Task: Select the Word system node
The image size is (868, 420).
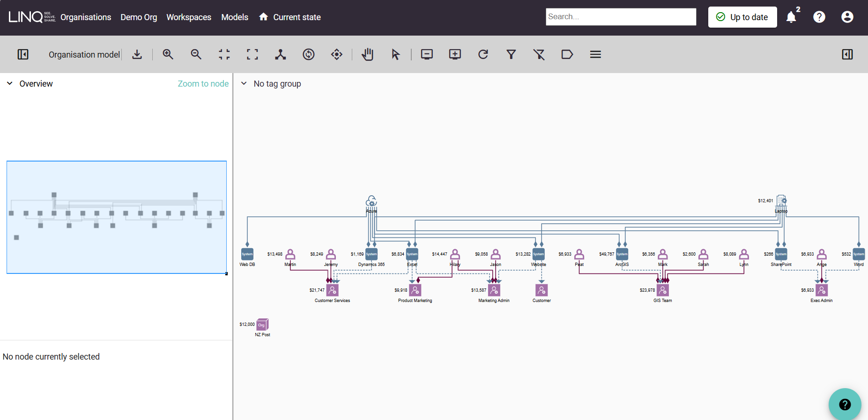Action: (x=859, y=254)
